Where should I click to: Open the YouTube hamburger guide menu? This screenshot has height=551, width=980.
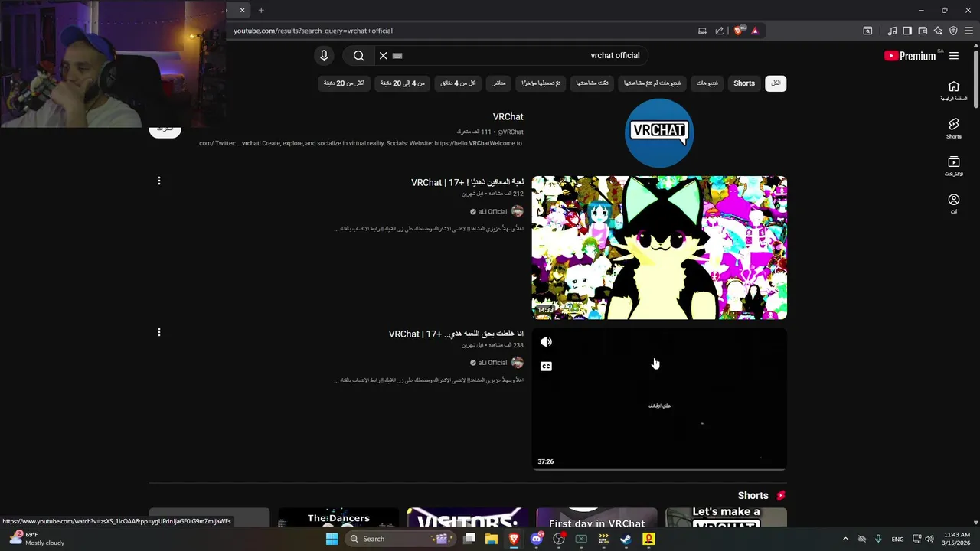pyautogui.click(x=954, y=56)
